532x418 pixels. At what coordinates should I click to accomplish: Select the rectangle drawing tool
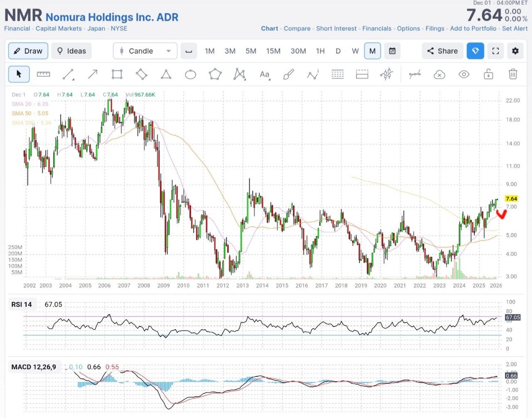click(x=117, y=74)
